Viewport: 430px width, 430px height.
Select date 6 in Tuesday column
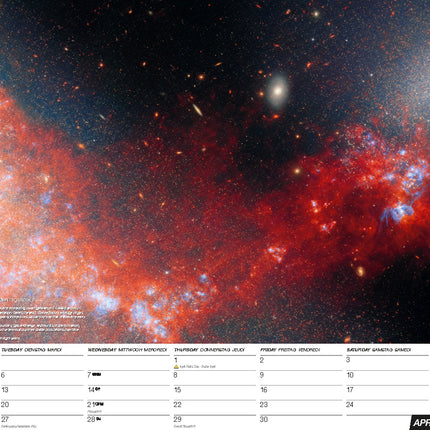(x=3, y=375)
